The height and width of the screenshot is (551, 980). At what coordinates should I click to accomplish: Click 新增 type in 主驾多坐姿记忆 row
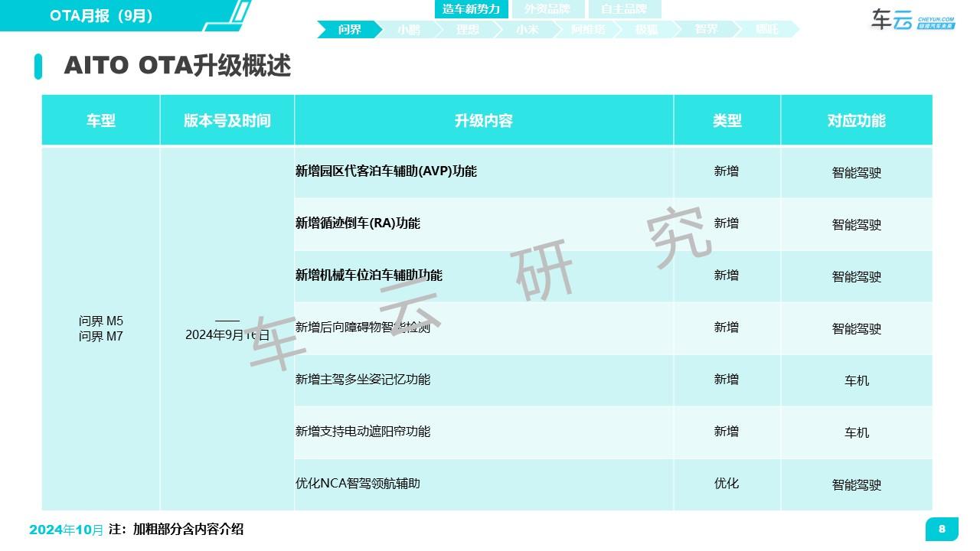pos(727,380)
